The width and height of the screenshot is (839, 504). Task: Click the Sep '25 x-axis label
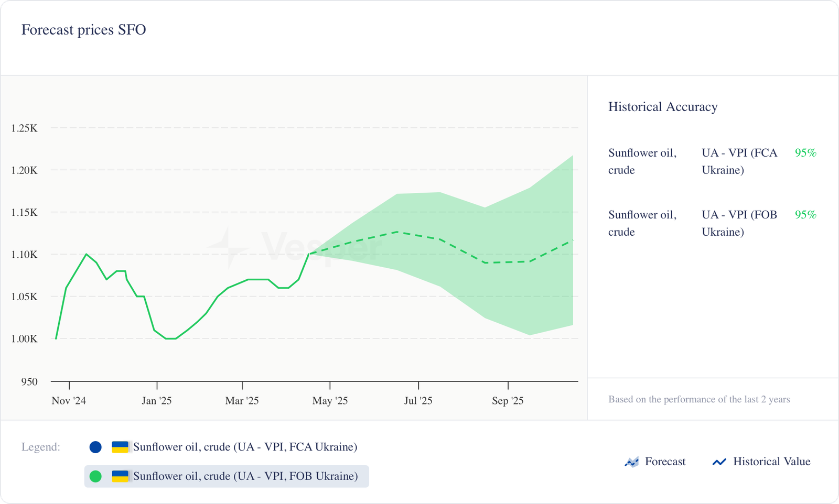coord(508,401)
